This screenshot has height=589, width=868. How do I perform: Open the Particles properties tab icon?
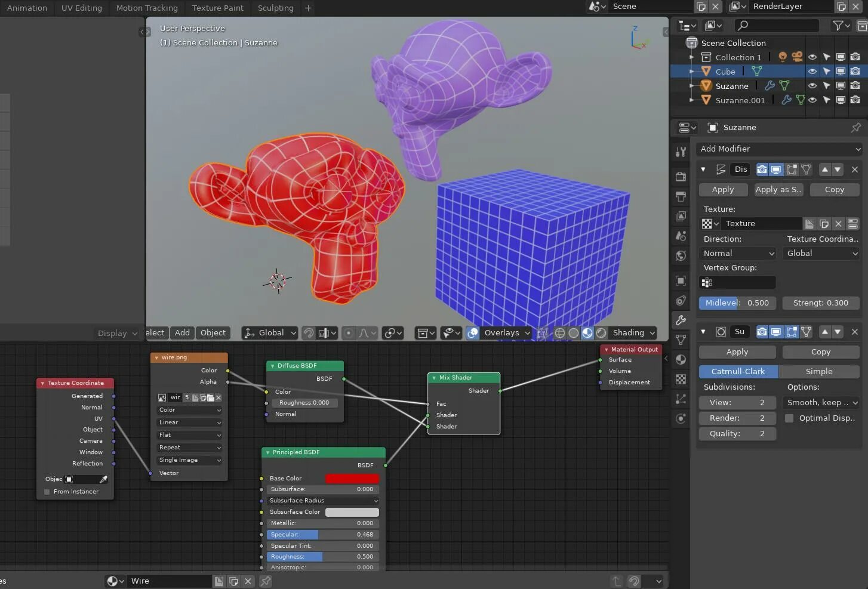tap(681, 399)
